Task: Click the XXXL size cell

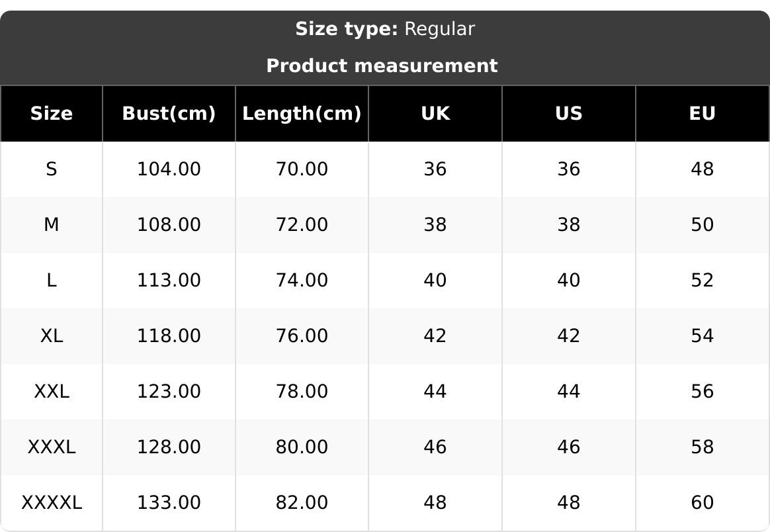Action: (x=52, y=447)
